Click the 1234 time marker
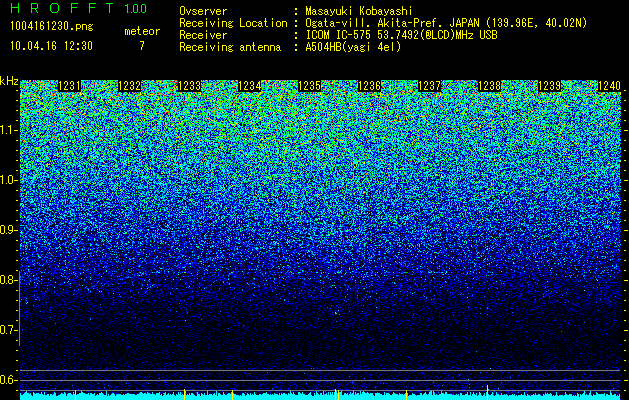 pos(250,86)
